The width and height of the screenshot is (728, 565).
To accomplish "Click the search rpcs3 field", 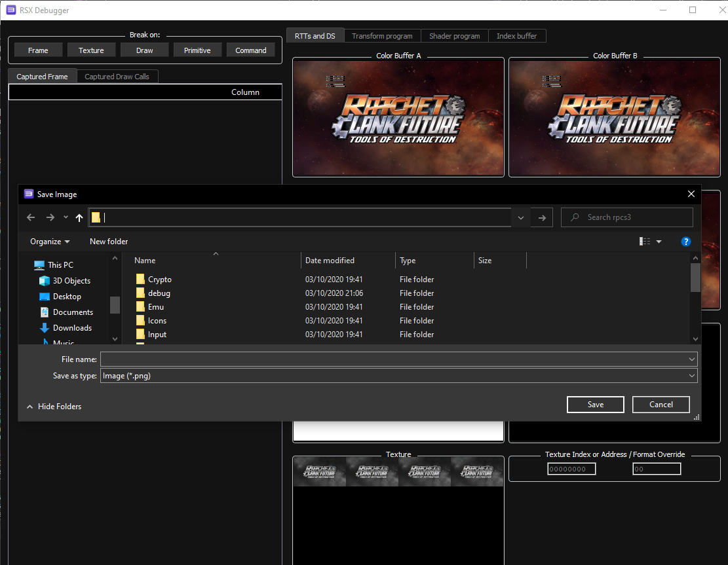I will click(627, 217).
